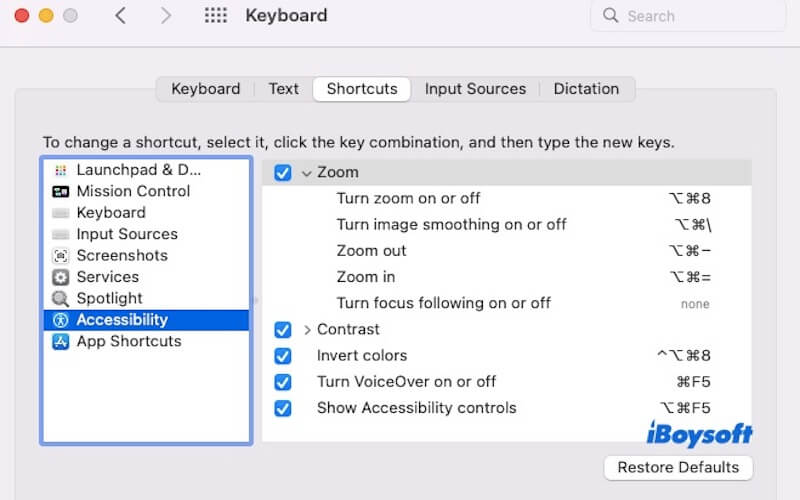
Task: Collapse the Zoom shortcut group
Action: pos(306,173)
